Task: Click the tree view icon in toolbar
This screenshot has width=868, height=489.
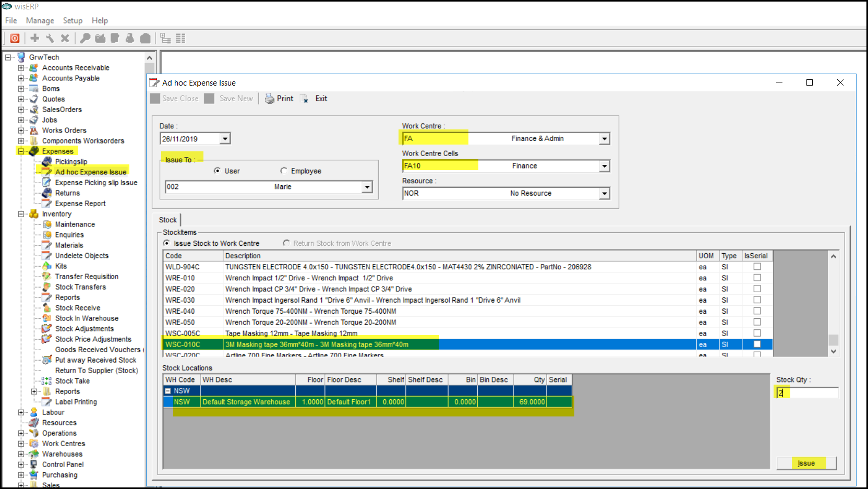Action: [165, 38]
